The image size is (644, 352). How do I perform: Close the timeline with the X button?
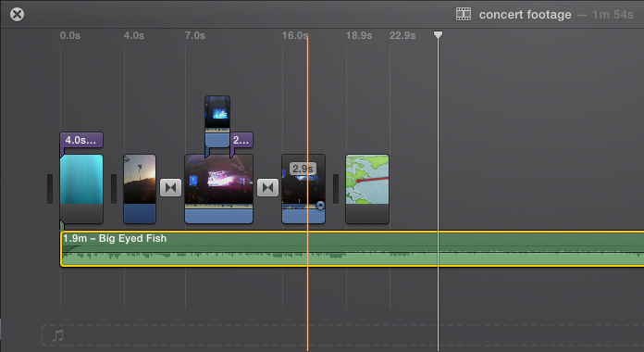(x=18, y=15)
